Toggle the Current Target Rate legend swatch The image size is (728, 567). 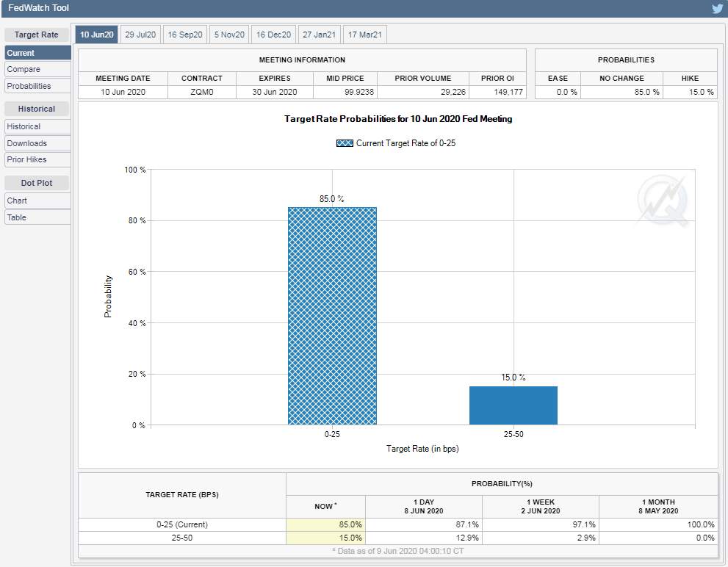click(345, 143)
